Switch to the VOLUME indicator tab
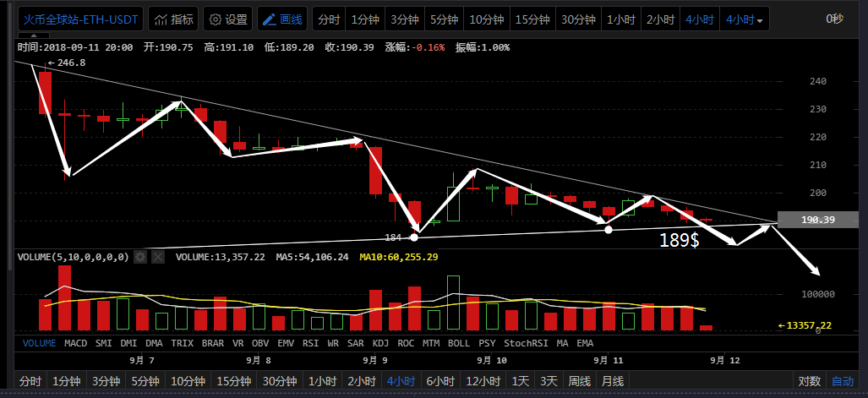Viewport: 868px width, 398px height. point(40,343)
